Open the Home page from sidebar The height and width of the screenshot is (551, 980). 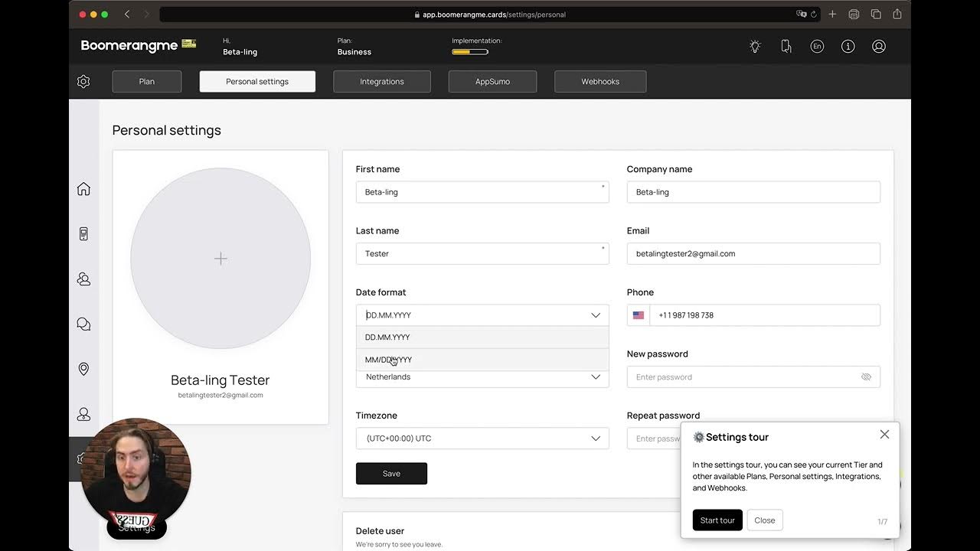click(83, 189)
